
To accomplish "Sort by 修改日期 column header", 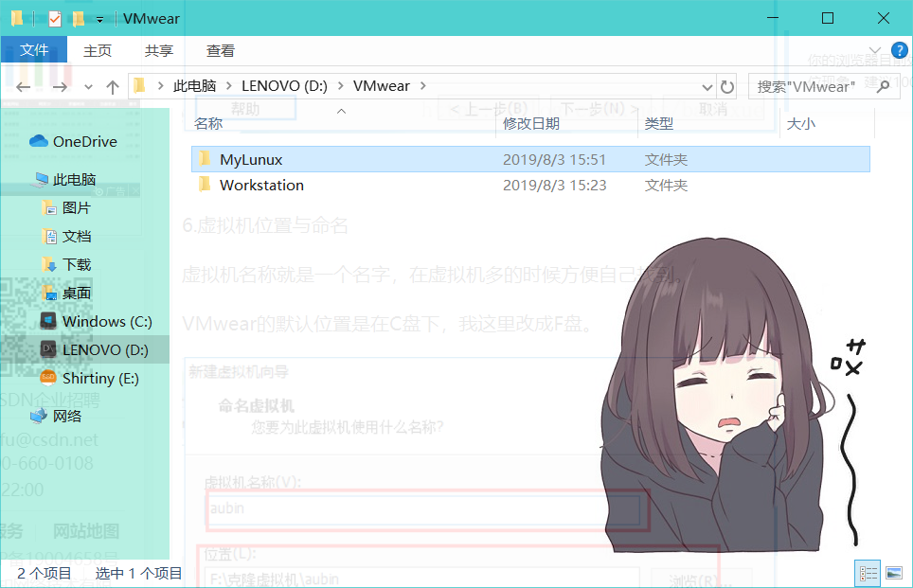I will (531, 124).
